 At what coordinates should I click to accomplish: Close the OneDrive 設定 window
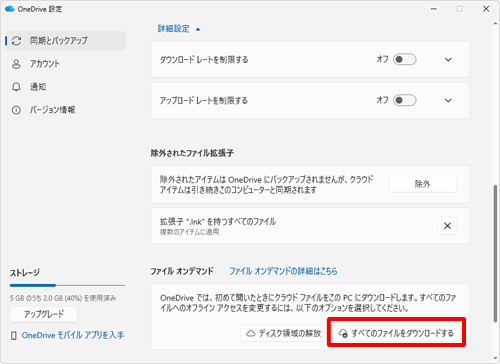[x=486, y=9]
